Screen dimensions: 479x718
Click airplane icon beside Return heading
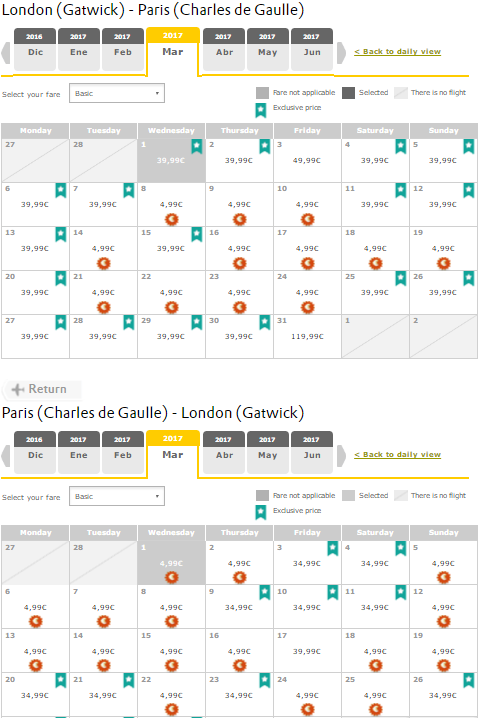point(18,389)
